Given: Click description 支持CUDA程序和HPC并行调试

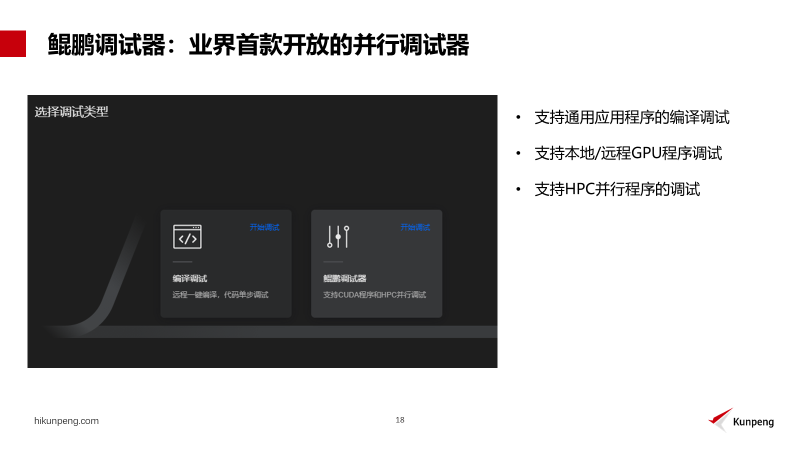Looking at the screenshot, I should [374, 294].
